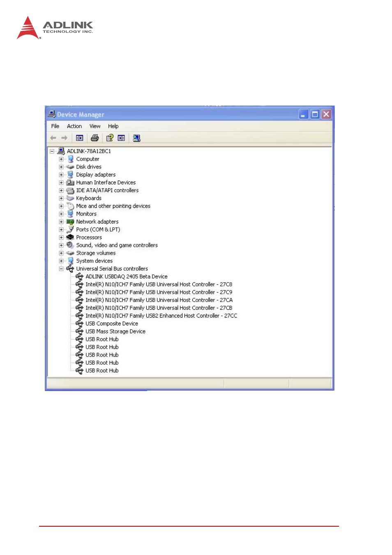Select the System devices category icon
Viewport: 392px width, 555px height.
click(71, 261)
